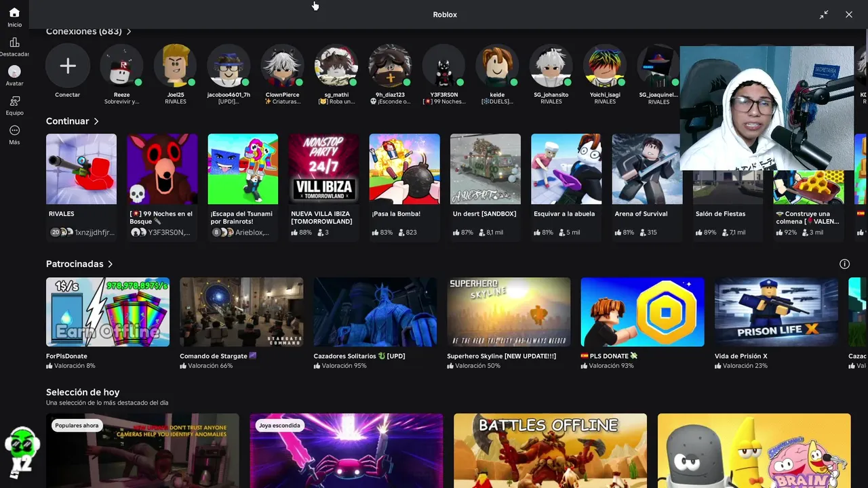Click the Patrocinadas heading text
The height and width of the screenshot is (488, 868).
click(75, 264)
